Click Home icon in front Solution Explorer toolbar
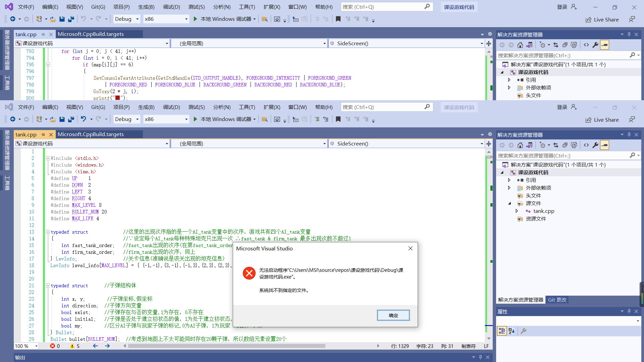The height and width of the screenshot is (362, 644). pyautogui.click(x=520, y=145)
